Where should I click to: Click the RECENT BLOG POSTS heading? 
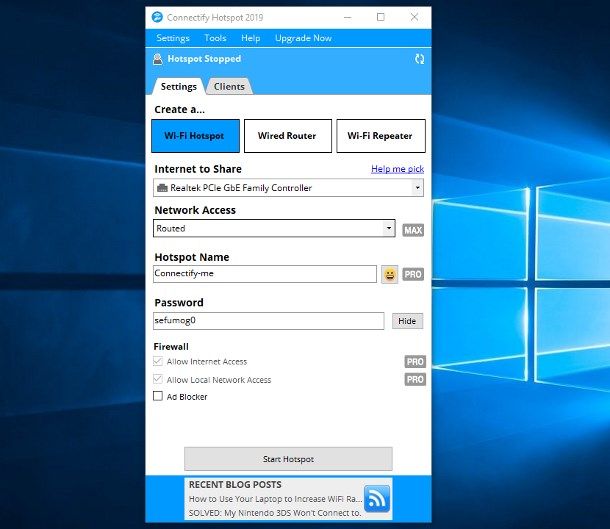[x=235, y=485]
